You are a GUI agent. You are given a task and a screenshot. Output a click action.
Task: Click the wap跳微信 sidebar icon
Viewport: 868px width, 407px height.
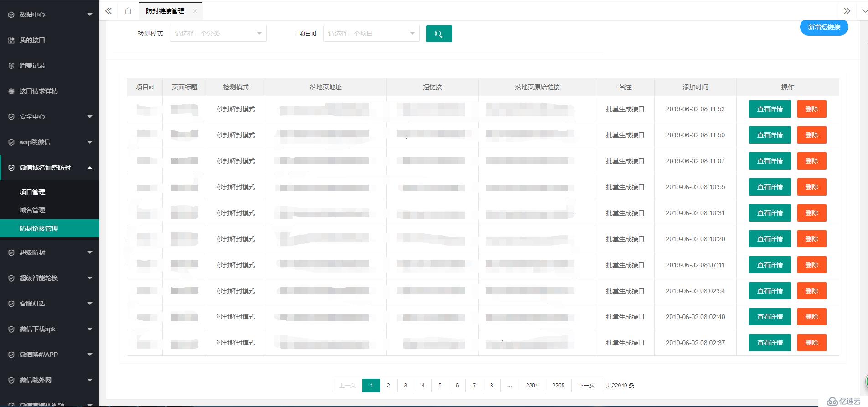[11, 142]
